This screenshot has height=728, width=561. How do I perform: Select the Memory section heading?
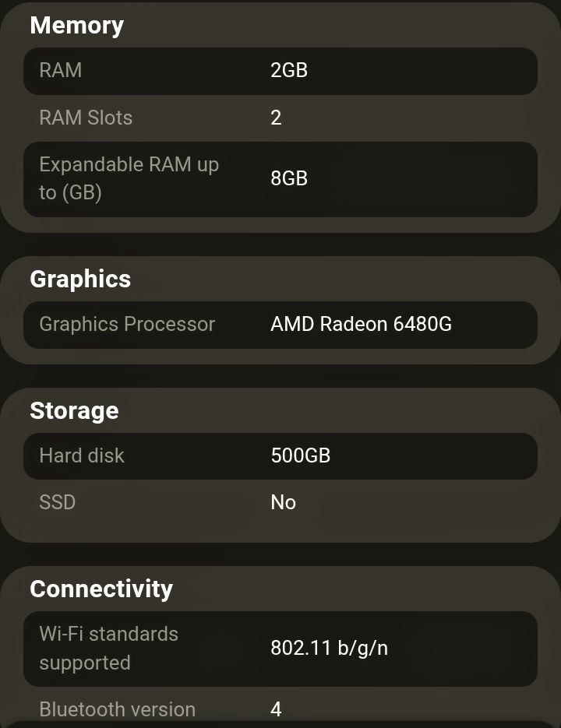tap(76, 26)
